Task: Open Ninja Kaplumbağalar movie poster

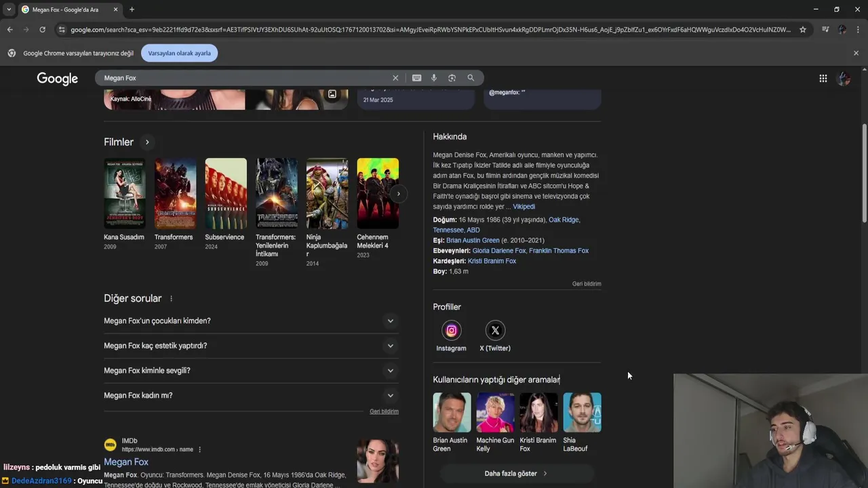Action: tap(327, 193)
